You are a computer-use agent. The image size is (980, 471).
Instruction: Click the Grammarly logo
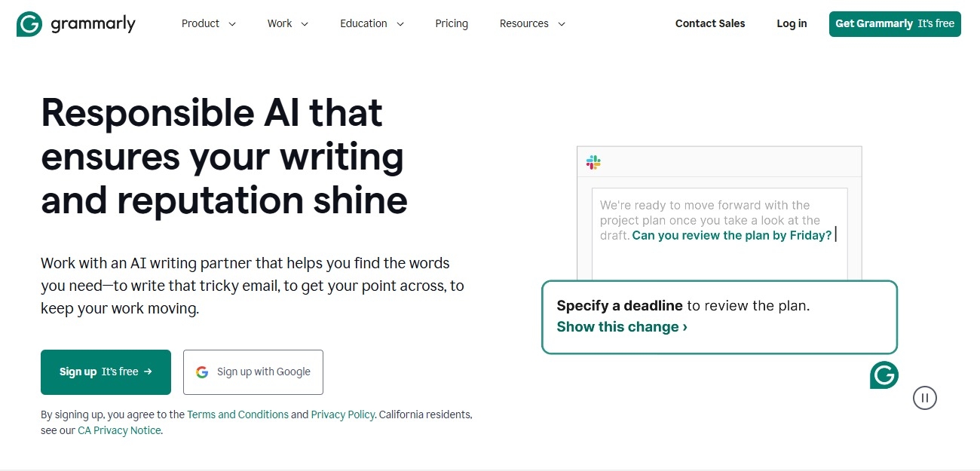(x=75, y=23)
